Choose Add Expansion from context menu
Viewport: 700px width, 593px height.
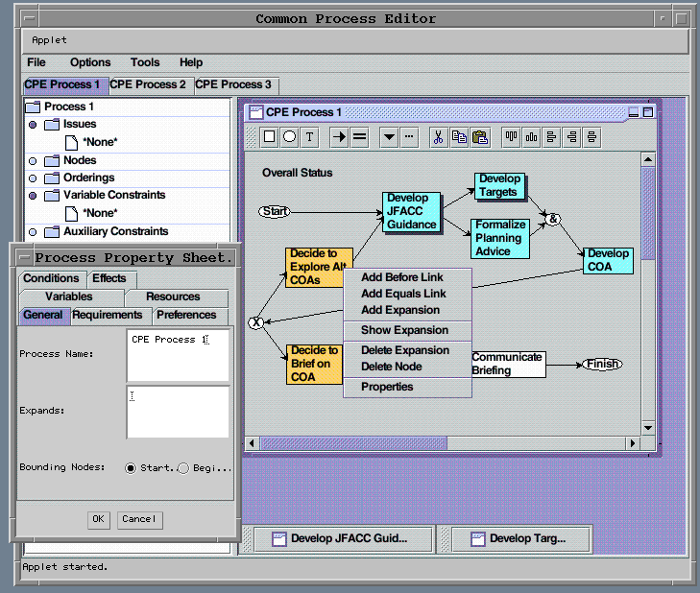[400, 310]
